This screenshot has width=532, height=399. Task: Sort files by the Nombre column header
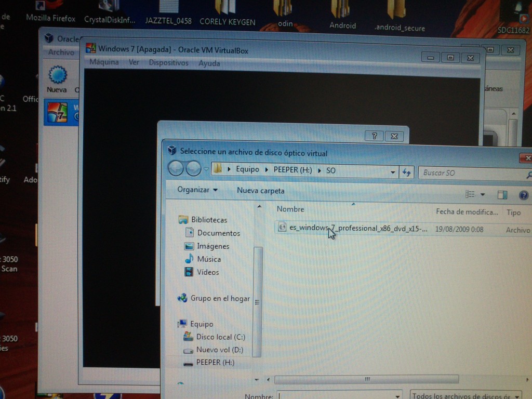(291, 209)
